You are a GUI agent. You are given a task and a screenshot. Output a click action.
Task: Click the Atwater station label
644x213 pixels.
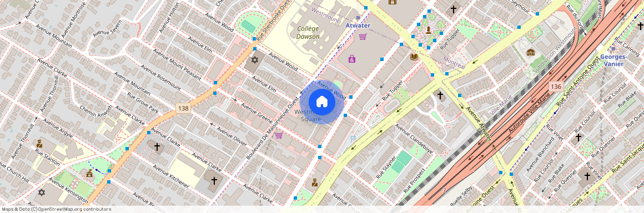coord(358,26)
